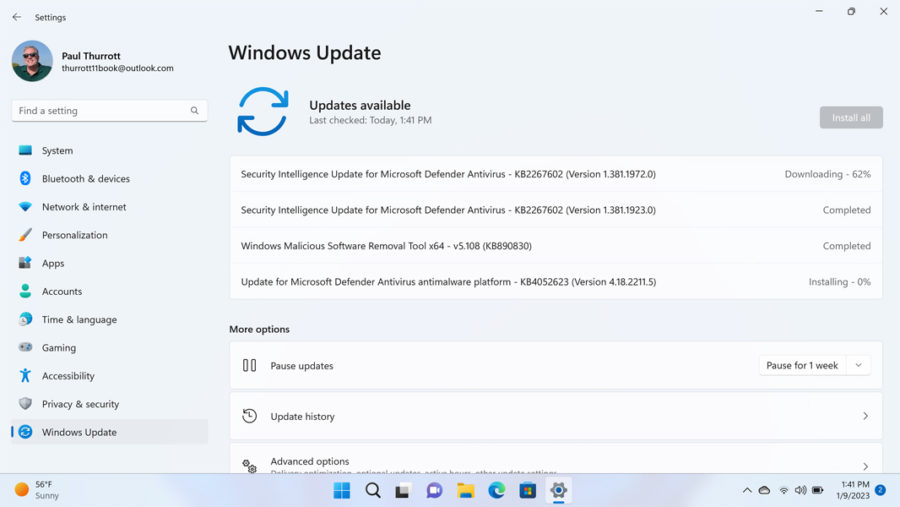
Task: Click the chevron on the Advanced options row
Action: 866,466
